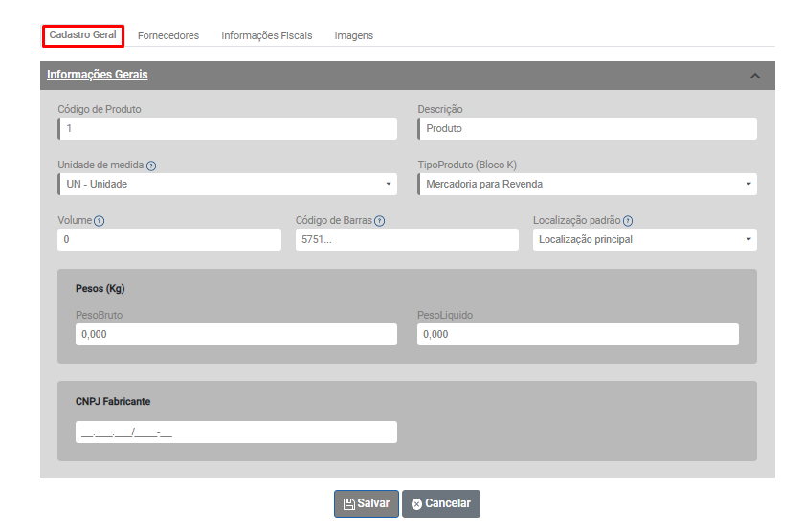Switch to the Fornecedores tab
This screenshot has height=532, width=803.
tap(168, 35)
